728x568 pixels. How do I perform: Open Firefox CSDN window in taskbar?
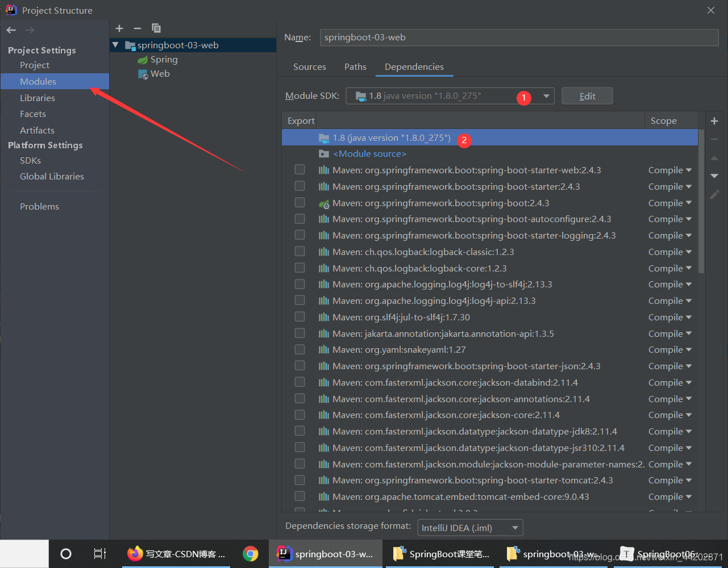coord(176,554)
